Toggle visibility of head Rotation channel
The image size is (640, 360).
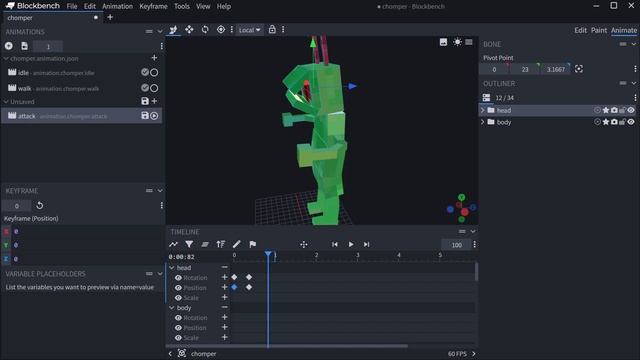[x=178, y=278]
